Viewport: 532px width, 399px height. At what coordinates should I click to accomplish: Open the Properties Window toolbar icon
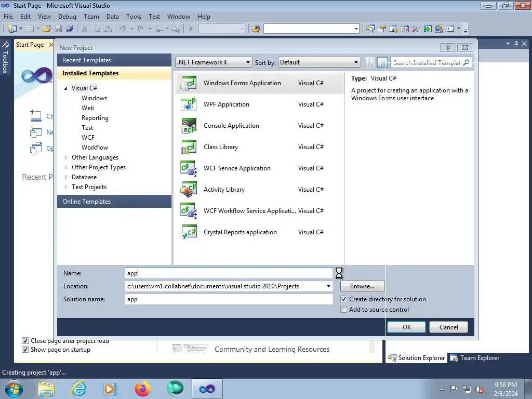pyautogui.click(x=382, y=29)
